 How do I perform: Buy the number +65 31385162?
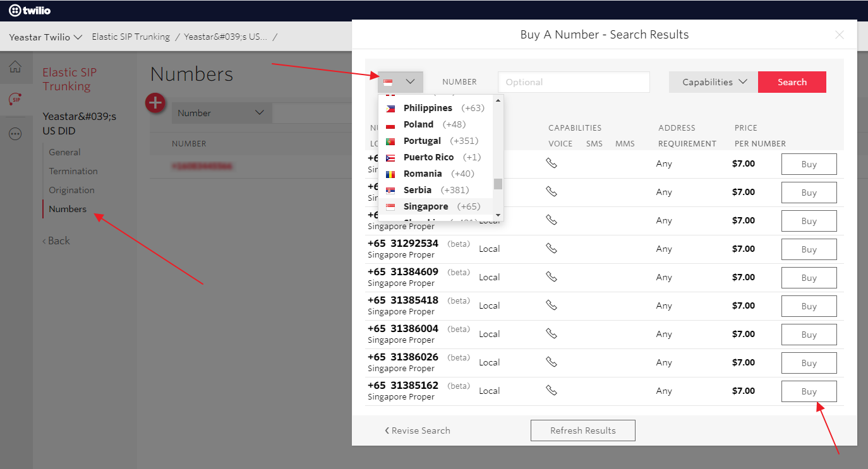(x=809, y=391)
